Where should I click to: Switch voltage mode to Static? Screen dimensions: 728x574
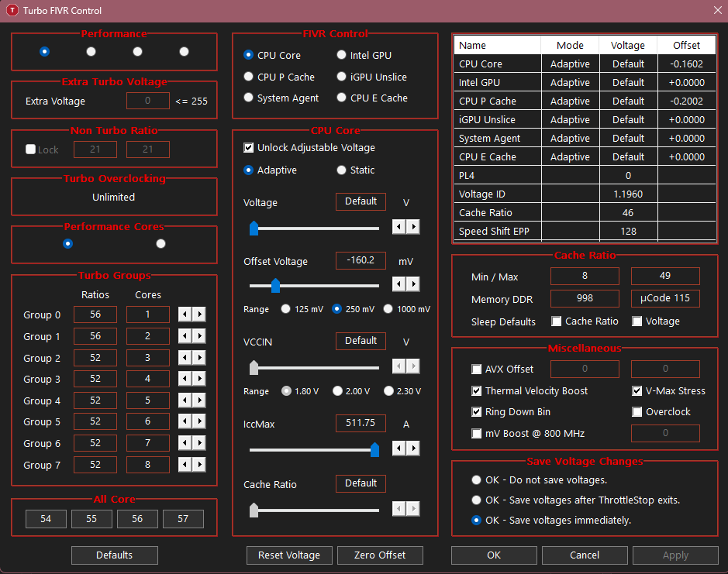[x=341, y=170]
